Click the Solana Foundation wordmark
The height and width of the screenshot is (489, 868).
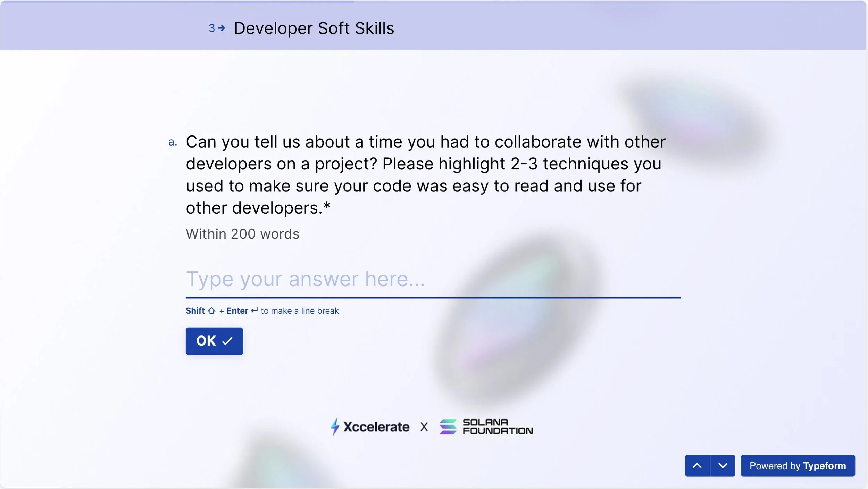pos(498,426)
